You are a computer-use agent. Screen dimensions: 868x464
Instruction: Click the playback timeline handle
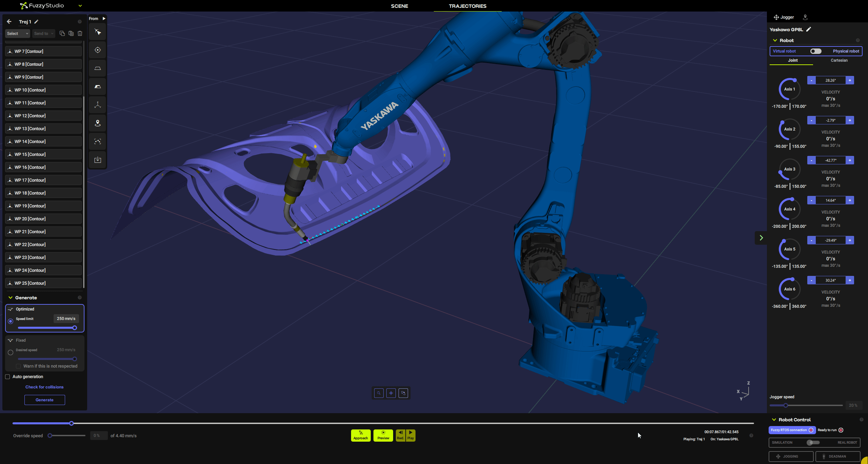pos(72,423)
